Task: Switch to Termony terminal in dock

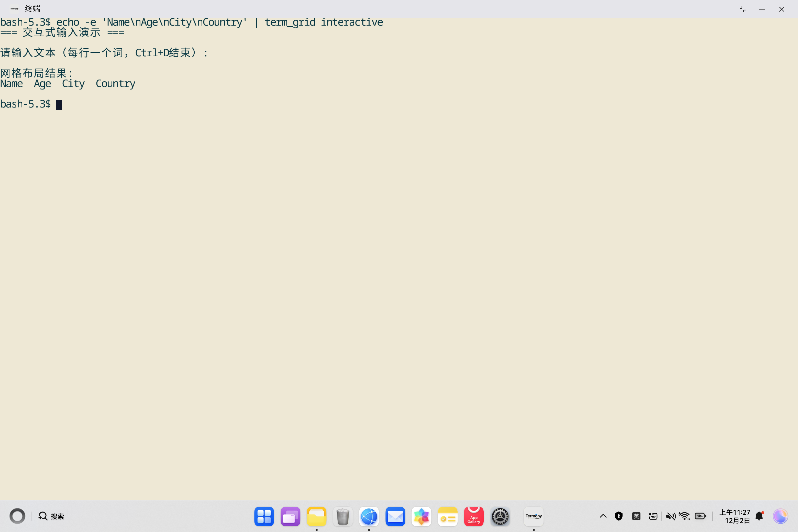Action: click(x=533, y=516)
